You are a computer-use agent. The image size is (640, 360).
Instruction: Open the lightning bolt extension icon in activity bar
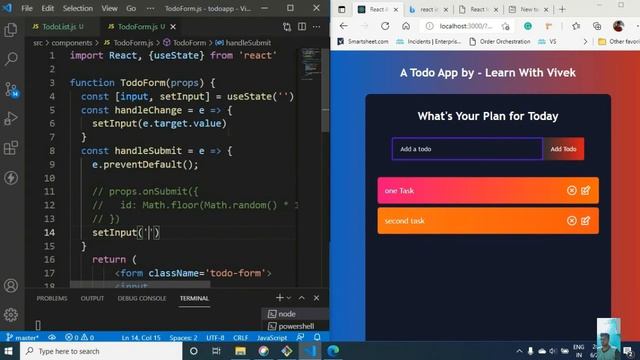click(11, 178)
